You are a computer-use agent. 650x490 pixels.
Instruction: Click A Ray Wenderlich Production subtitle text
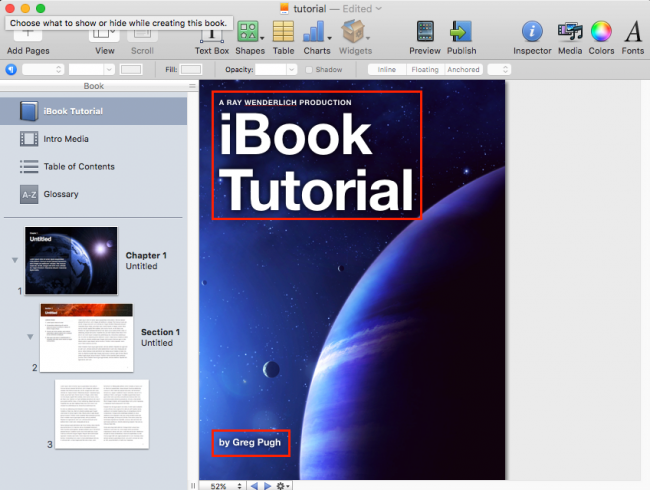click(285, 102)
